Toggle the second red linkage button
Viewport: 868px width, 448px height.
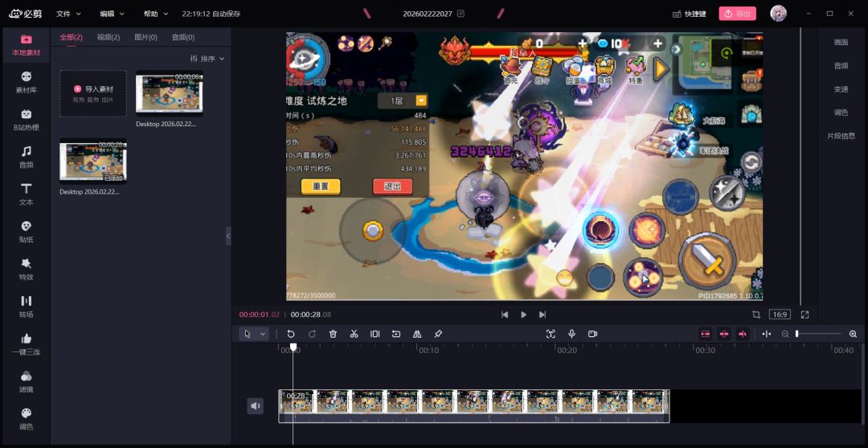click(x=724, y=334)
